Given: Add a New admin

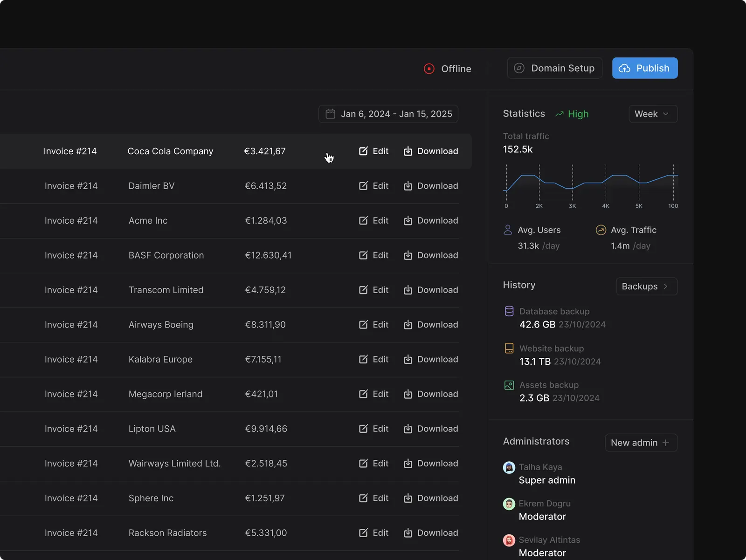Looking at the screenshot, I should tap(641, 443).
